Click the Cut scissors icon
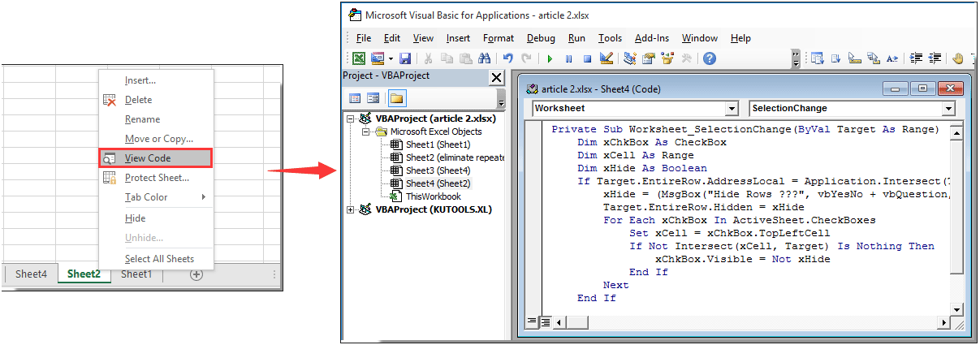 (428, 58)
